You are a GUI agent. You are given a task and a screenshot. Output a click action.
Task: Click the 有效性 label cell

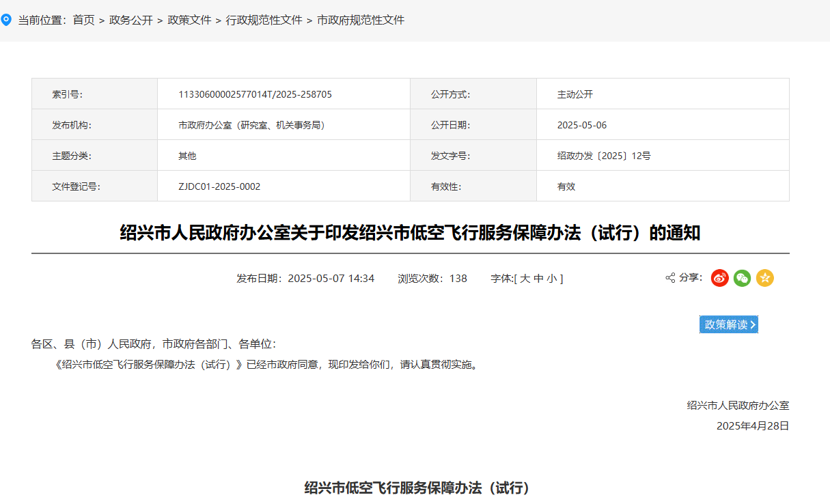point(473,186)
